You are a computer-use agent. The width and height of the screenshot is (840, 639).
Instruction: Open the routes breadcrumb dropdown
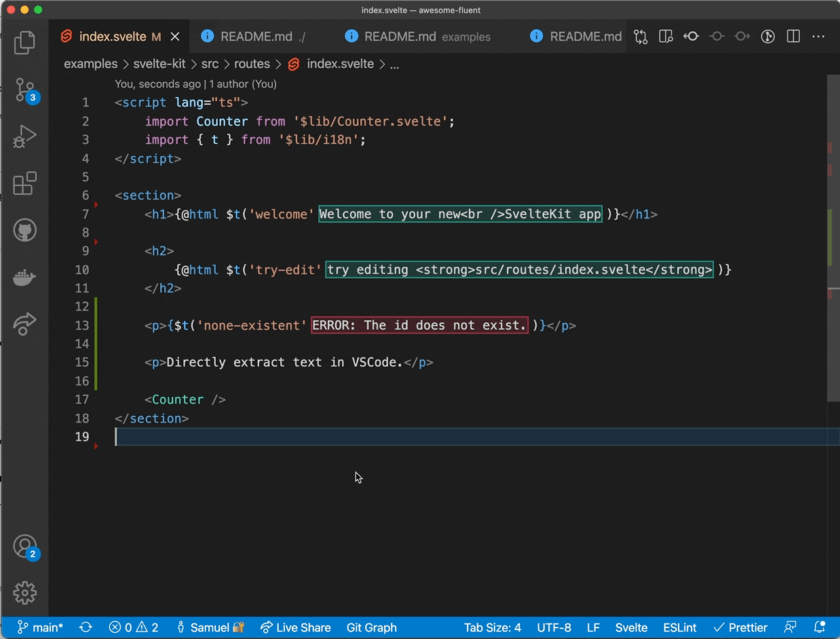pyautogui.click(x=252, y=64)
